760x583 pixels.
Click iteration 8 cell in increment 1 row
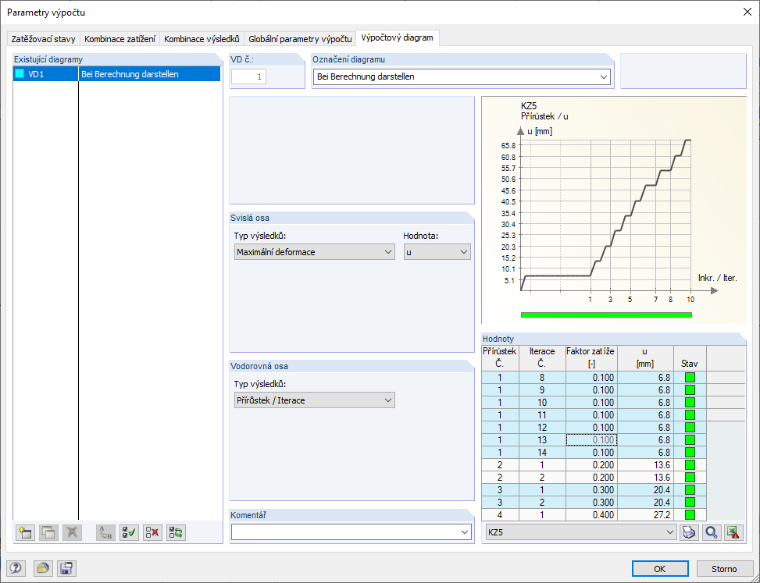click(542, 378)
